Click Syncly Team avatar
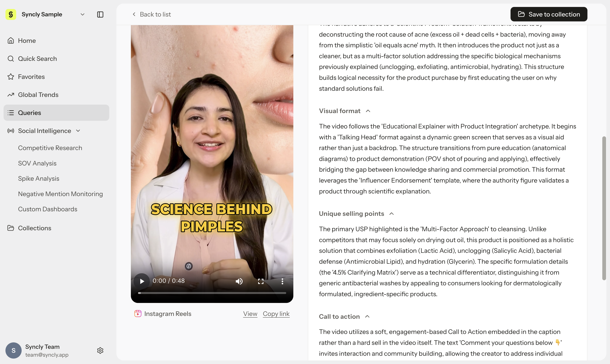The image size is (610, 364). [14, 350]
